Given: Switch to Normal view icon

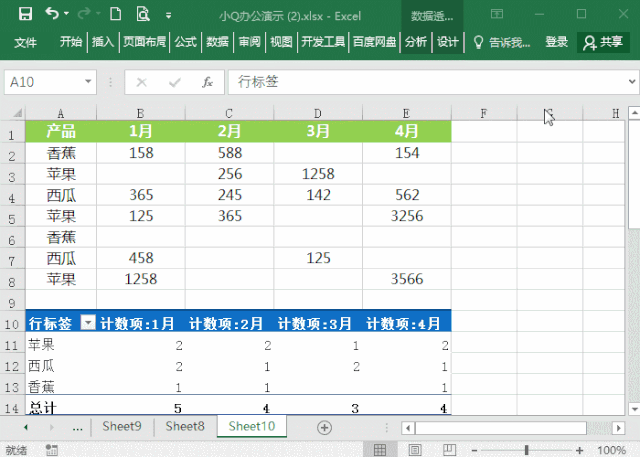Looking at the screenshot, I should (x=380, y=450).
